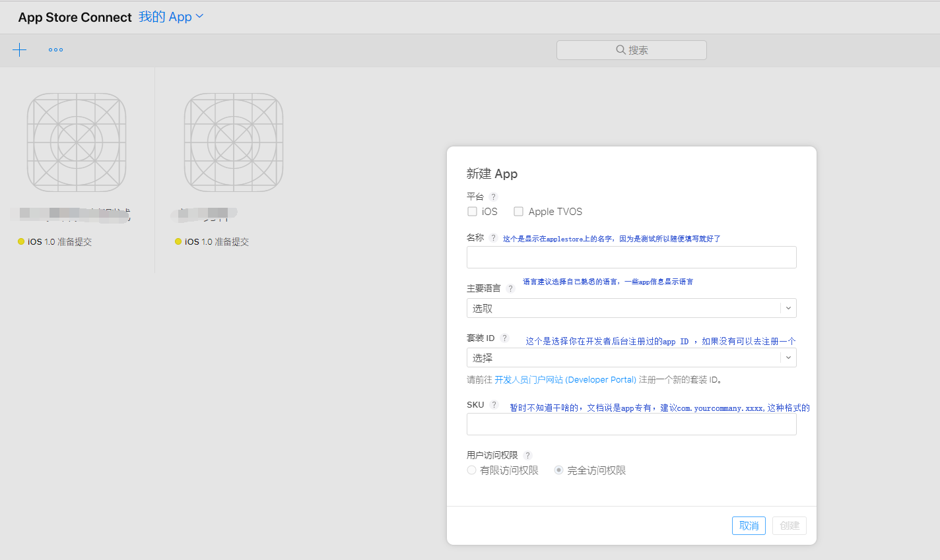Click help icon beside 名称
This screenshot has width=940, height=560.
[x=493, y=237]
